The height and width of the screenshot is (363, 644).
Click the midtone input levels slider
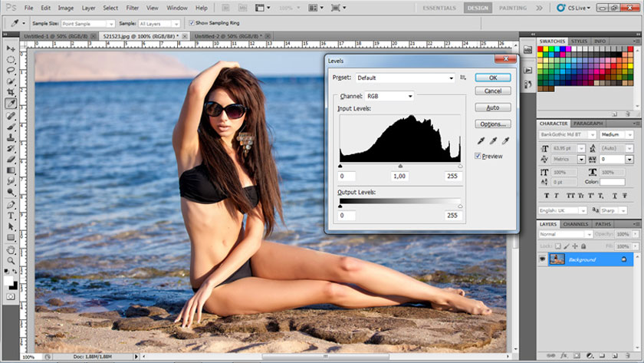(x=400, y=166)
